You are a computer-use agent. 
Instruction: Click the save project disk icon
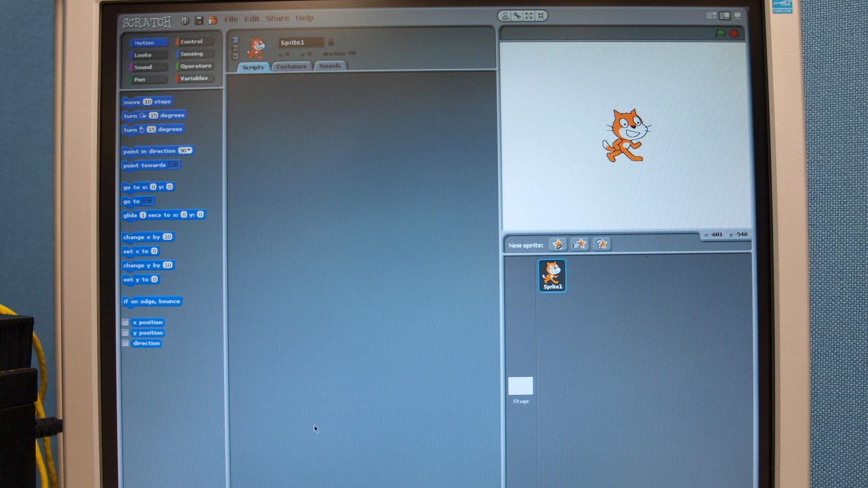(x=199, y=21)
